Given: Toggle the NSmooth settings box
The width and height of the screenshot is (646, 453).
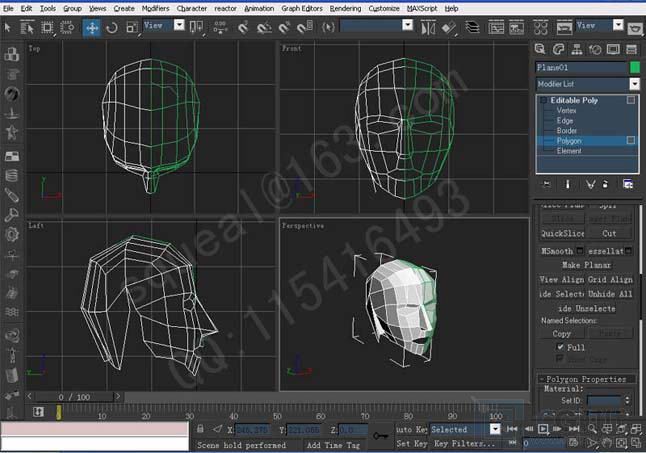Looking at the screenshot, I should pos(580,251).
